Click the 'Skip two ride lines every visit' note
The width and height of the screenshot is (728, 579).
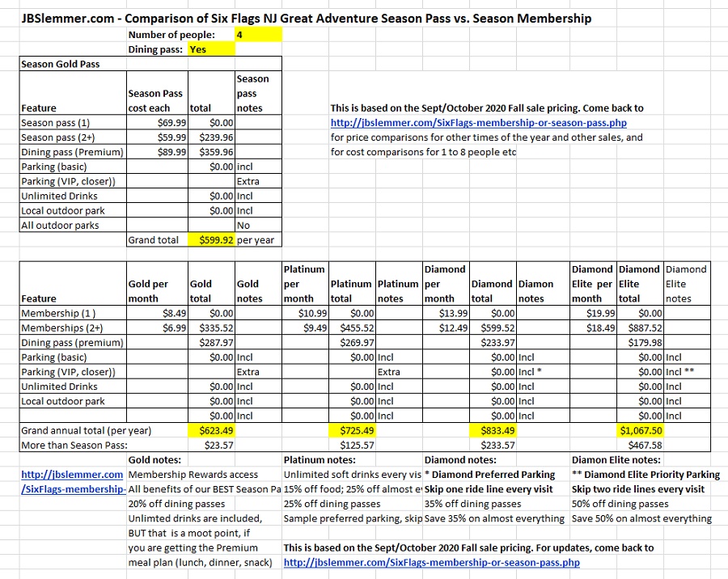click(638, 489)
